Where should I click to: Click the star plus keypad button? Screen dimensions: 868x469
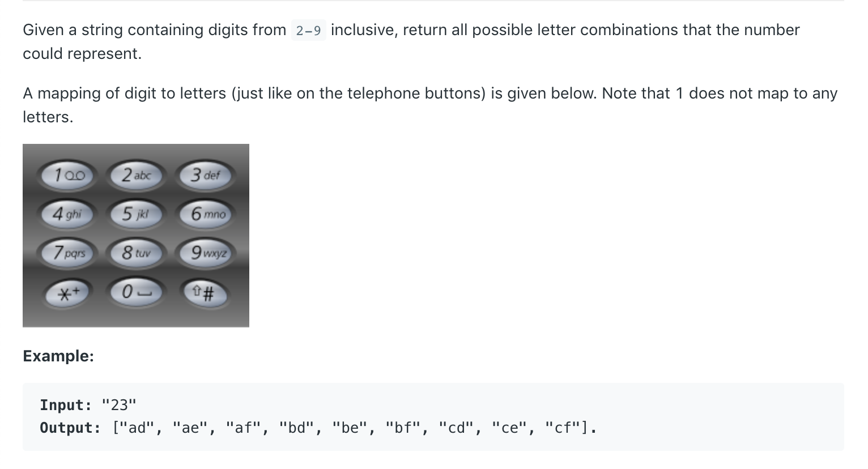click(68, 293)
